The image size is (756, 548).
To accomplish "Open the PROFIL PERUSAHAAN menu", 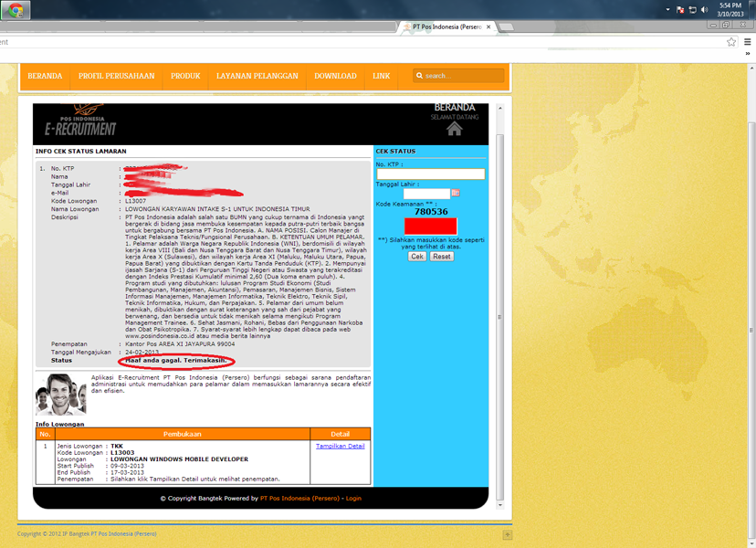I will tap(116, 76).
